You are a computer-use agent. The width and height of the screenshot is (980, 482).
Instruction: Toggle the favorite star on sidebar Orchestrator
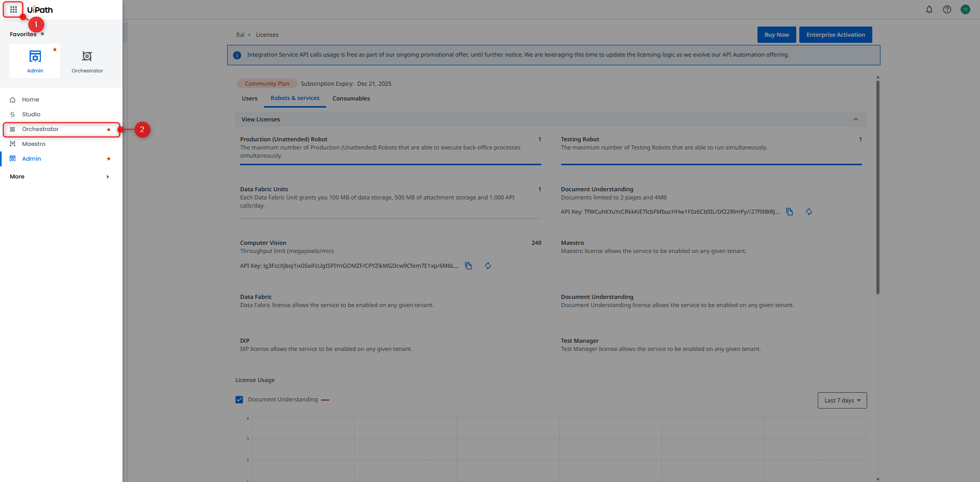[x=109, y=130]
